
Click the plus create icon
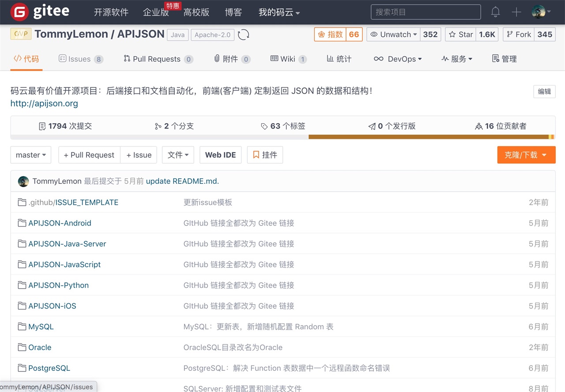coord(516,12)
